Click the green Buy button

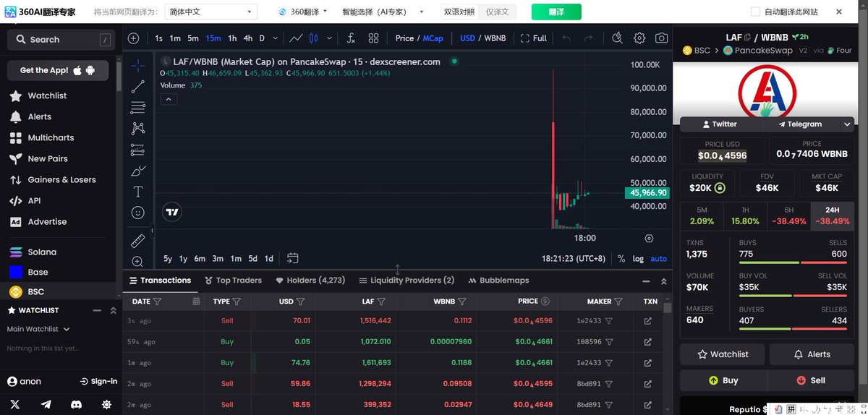(723, 380)
